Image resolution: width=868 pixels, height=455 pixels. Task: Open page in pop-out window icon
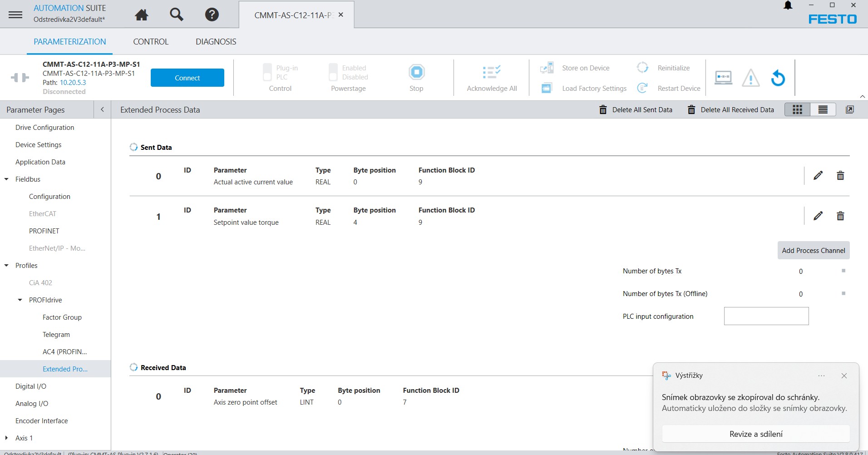coord(850,109)
